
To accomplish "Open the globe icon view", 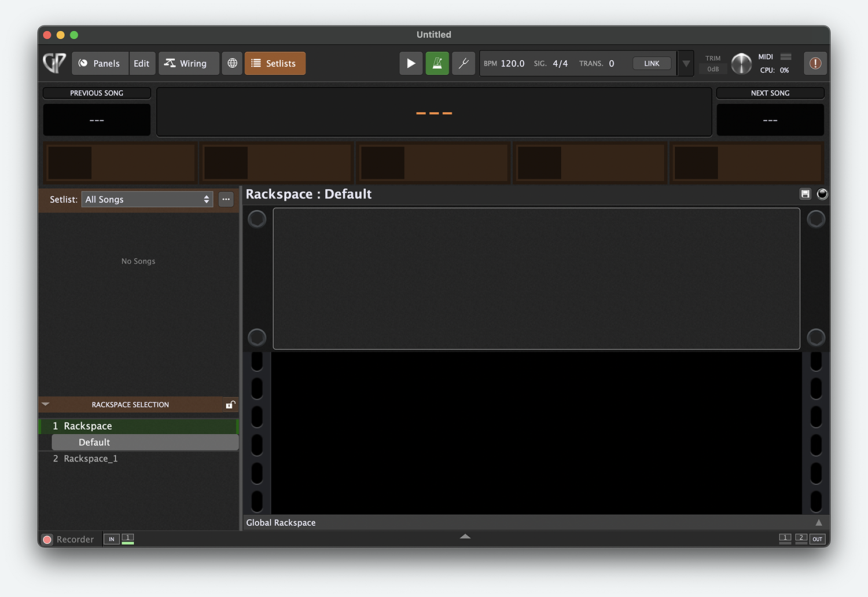I will pyautogui.click(x=232, y=63).
